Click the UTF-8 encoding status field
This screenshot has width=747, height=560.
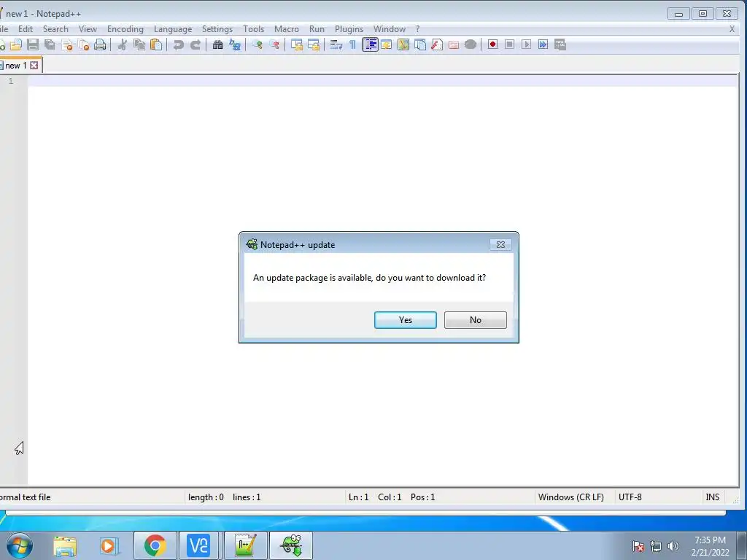pyautogui.click(x=630, y=497)
